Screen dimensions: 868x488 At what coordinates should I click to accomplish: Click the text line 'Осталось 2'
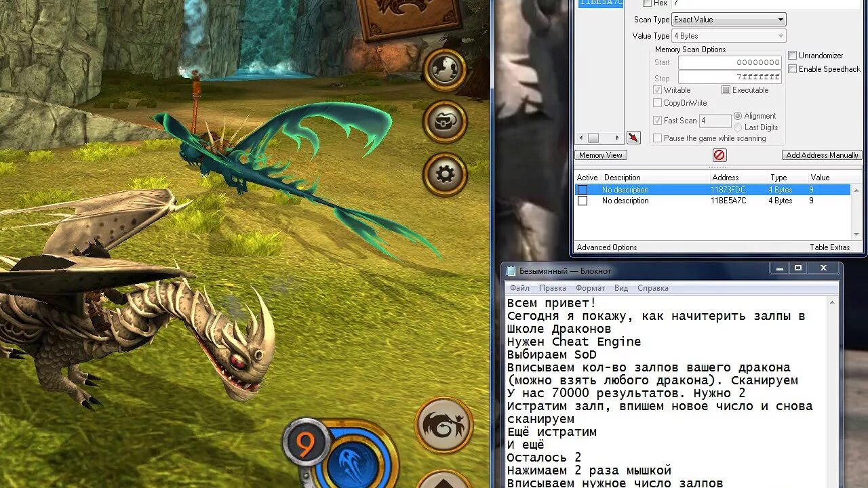click(x=544, y=457)
